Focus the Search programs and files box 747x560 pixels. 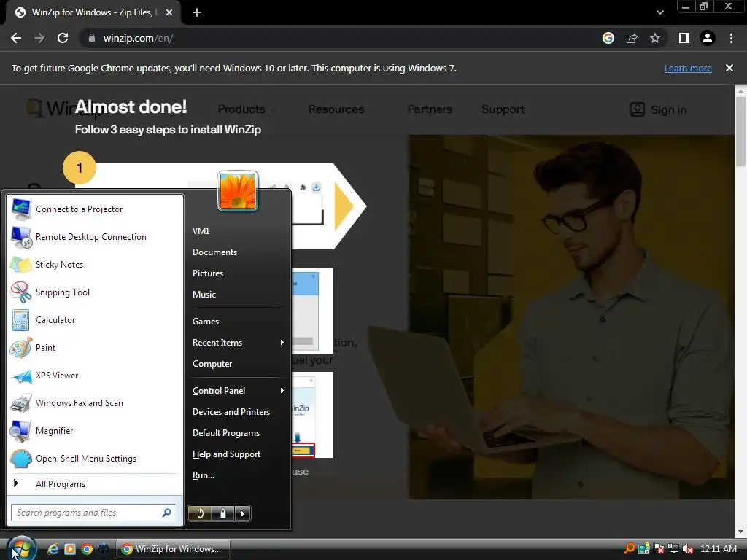coord(93,513)
